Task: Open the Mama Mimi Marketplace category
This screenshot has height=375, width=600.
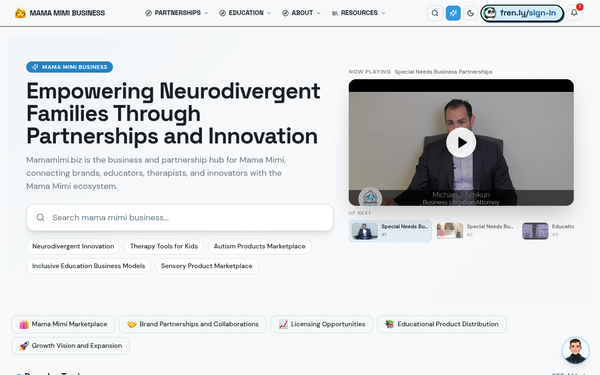Action: [x=63, y=324]
